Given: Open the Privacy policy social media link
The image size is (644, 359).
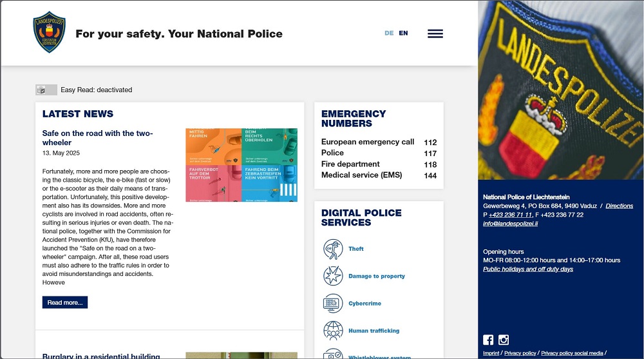Looking at the screenshot, I should tap(572, 353).
